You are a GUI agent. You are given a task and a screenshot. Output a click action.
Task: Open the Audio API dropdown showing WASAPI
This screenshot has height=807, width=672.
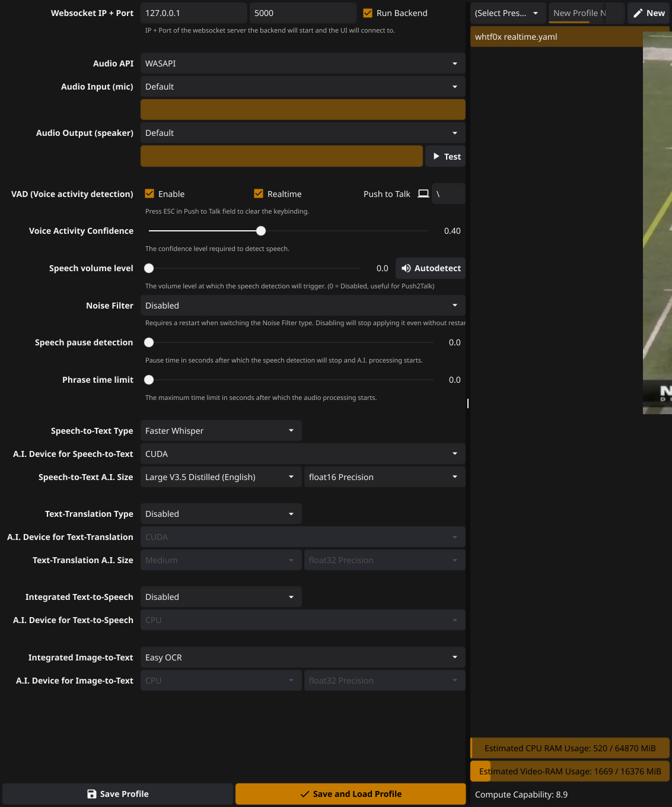pos(302,63)
